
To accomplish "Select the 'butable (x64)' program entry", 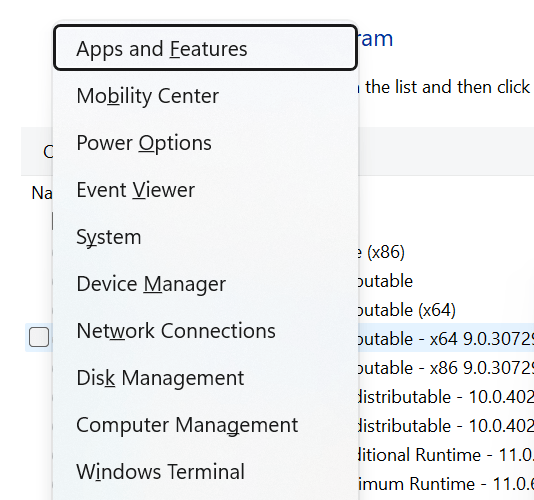I will pos(407,310).
